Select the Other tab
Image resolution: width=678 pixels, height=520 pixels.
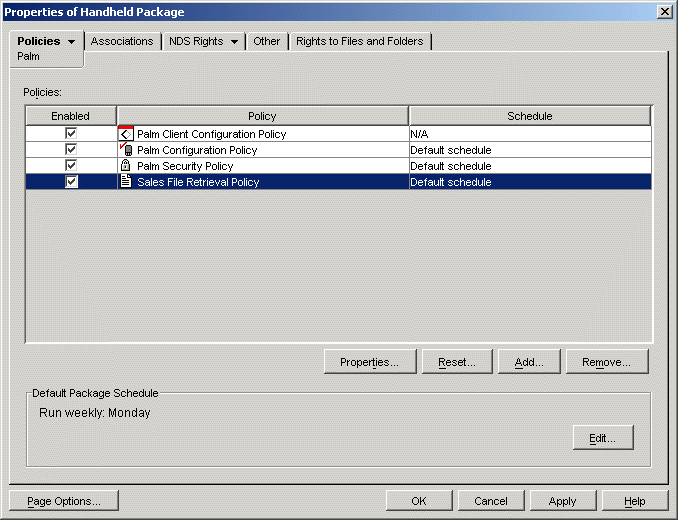(x=266, y=41)
